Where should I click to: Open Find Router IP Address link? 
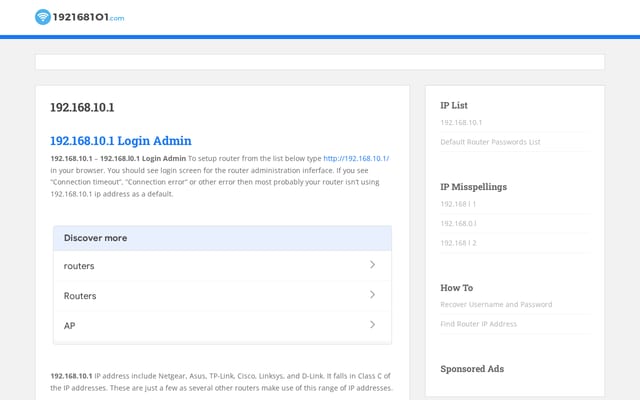click(x=478, y=324)
